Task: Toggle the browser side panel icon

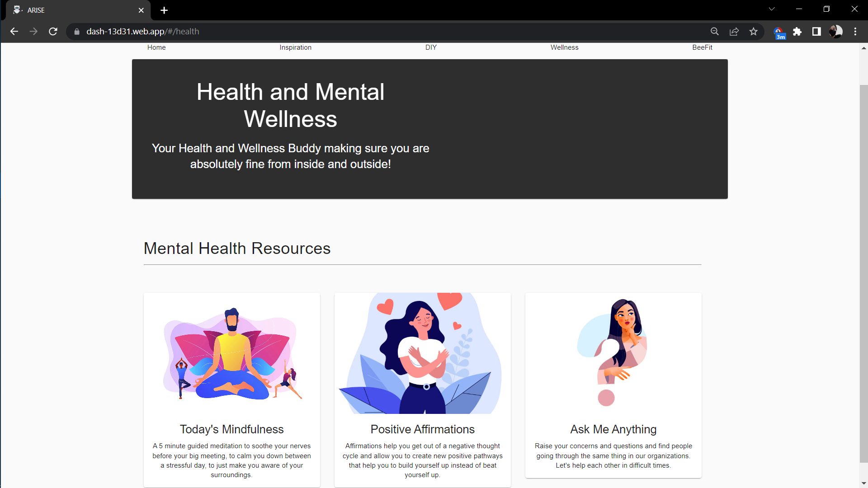Action: tap(816, 32)
